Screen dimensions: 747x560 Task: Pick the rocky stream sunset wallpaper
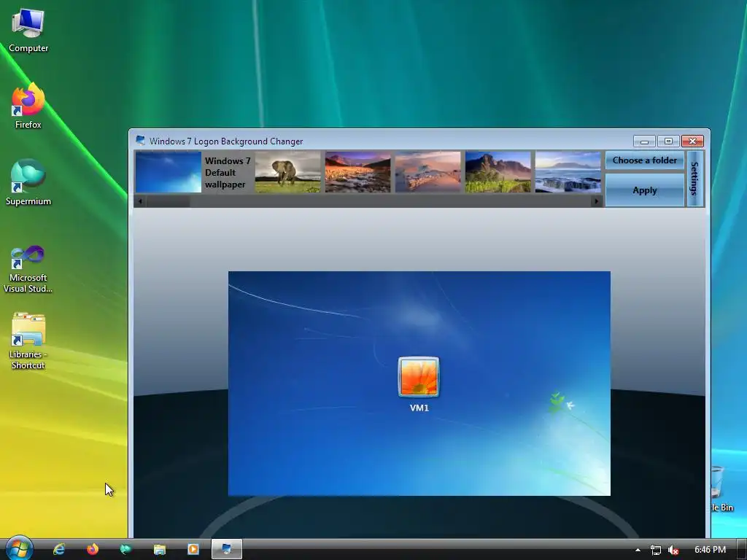click(357, 172)
